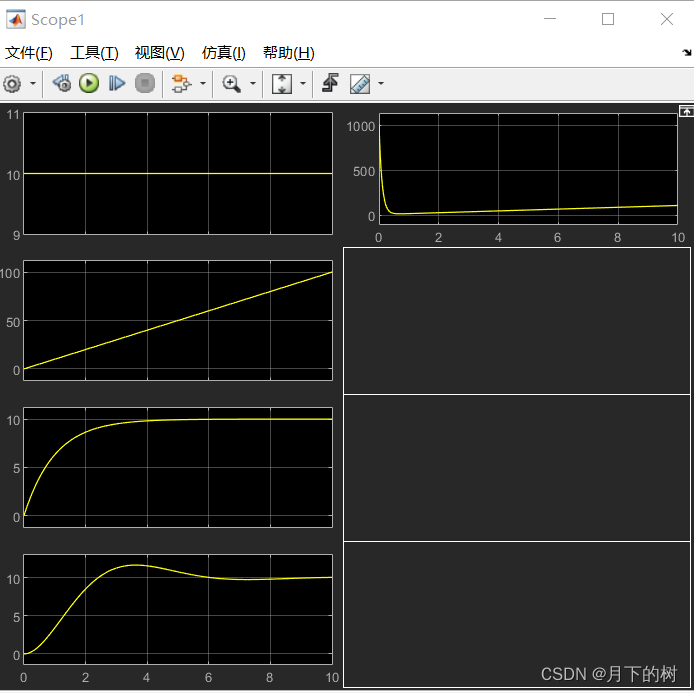Open the 帮助(H) menu

click(289, 53)
